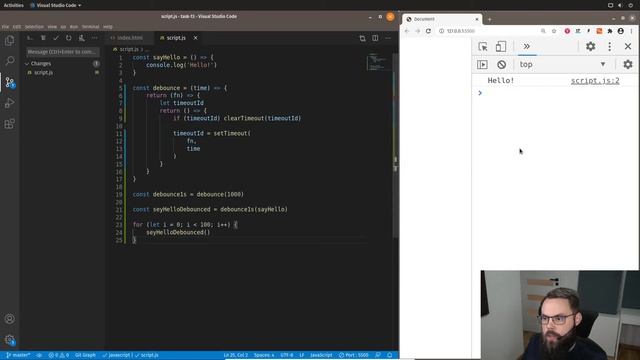Open the Extensions view

(x=9, y=124)
